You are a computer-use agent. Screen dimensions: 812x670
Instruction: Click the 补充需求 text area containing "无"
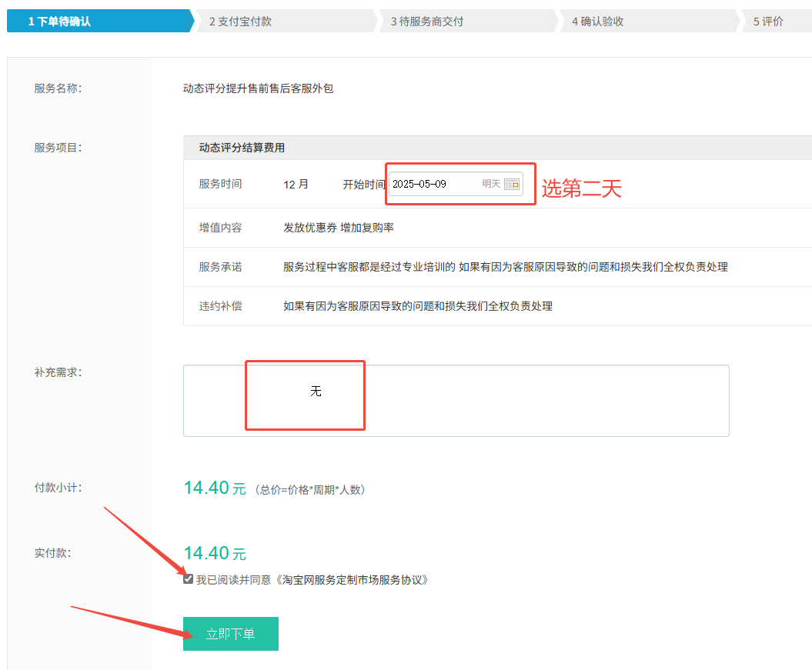coord(316,392)
